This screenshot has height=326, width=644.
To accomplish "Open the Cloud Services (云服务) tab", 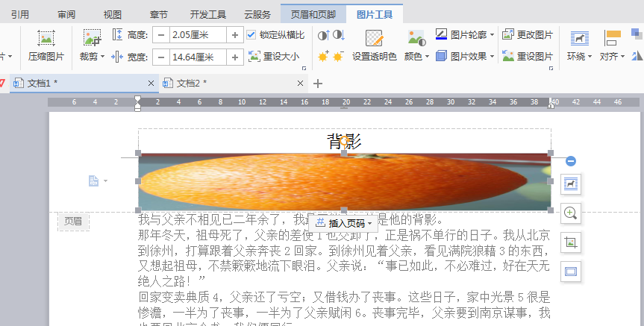I will tap(257, 15).
